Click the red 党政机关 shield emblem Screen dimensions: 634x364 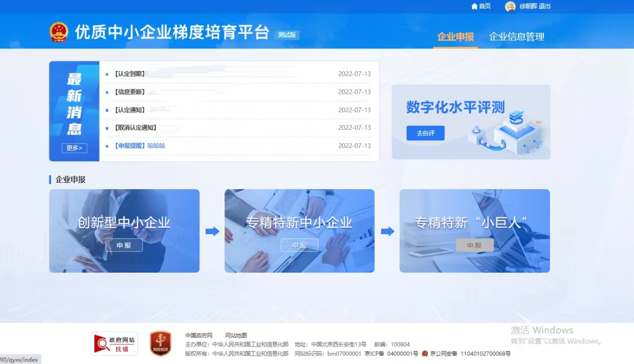coord(160,344)
